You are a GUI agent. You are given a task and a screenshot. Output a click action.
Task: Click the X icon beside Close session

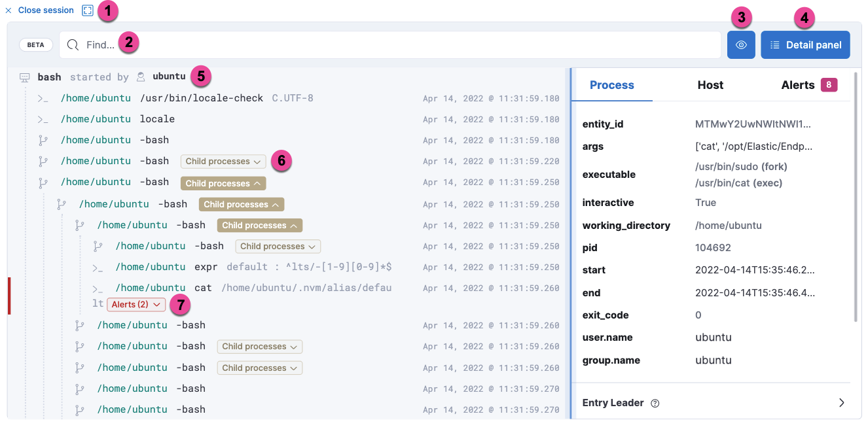pyautogui.click(x=9, y=10)
